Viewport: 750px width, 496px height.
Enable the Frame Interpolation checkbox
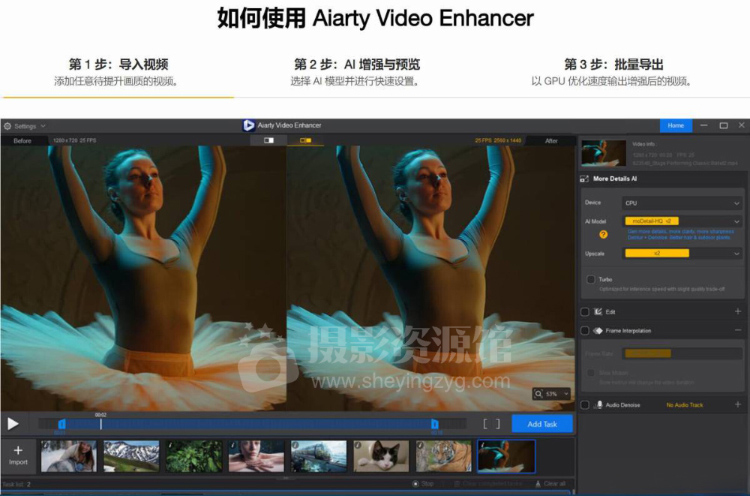pyautogui.click(x=585, y=330)
